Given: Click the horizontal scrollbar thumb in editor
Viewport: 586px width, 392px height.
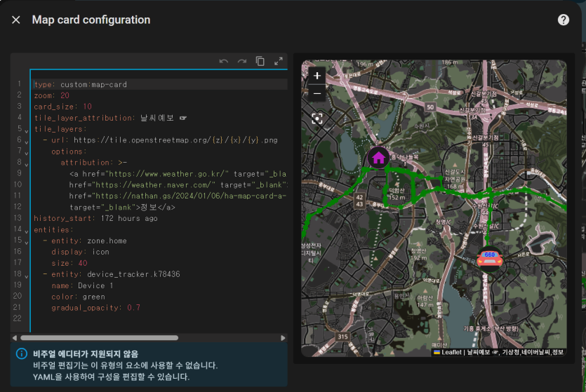Looking at the screenshot, I should click(100, 338).
